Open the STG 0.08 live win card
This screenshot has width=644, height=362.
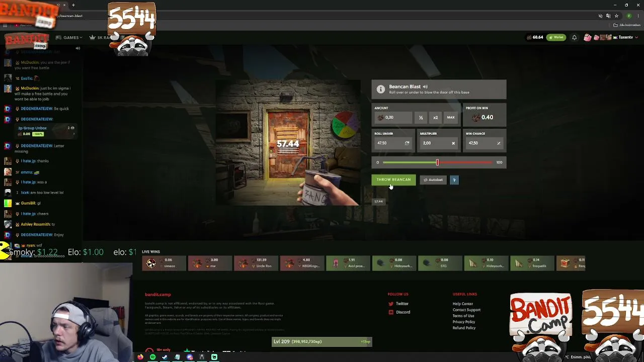coord(441,263)
